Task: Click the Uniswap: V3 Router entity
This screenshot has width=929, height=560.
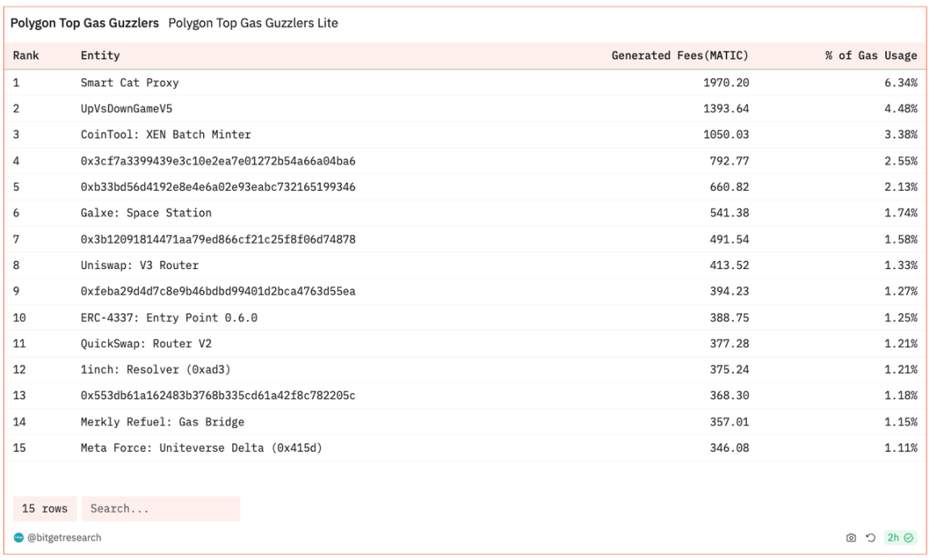Action: tap(140, 265)
